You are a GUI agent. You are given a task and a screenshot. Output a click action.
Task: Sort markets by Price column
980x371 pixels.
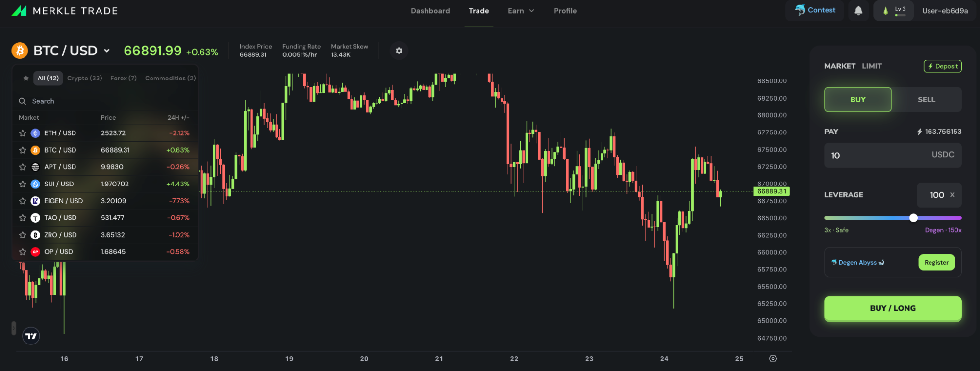coord(108,118)
